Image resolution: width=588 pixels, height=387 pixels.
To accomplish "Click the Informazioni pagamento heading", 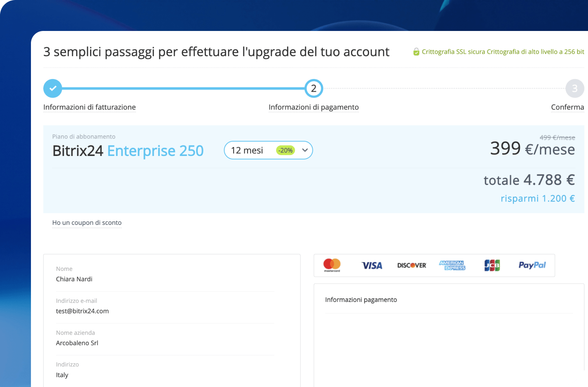I will coord(361,300).
